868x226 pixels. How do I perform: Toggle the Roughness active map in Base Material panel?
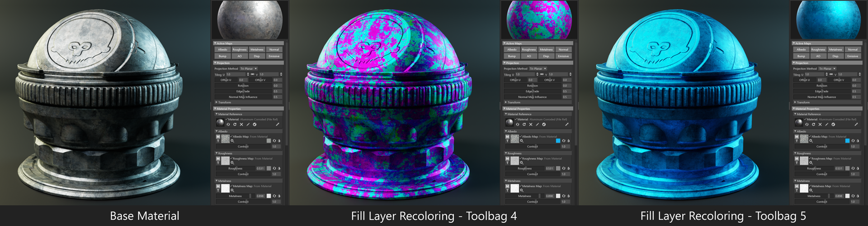click(240, 50)
